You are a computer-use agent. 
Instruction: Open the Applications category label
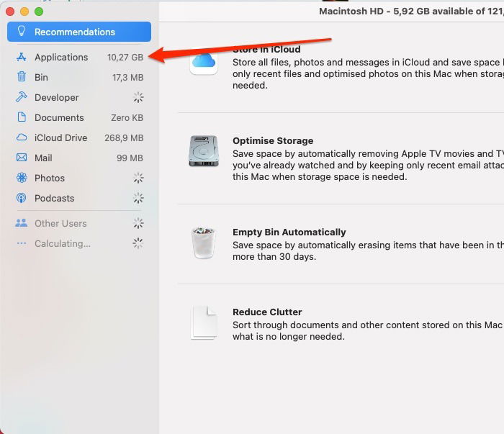(61, 58)
